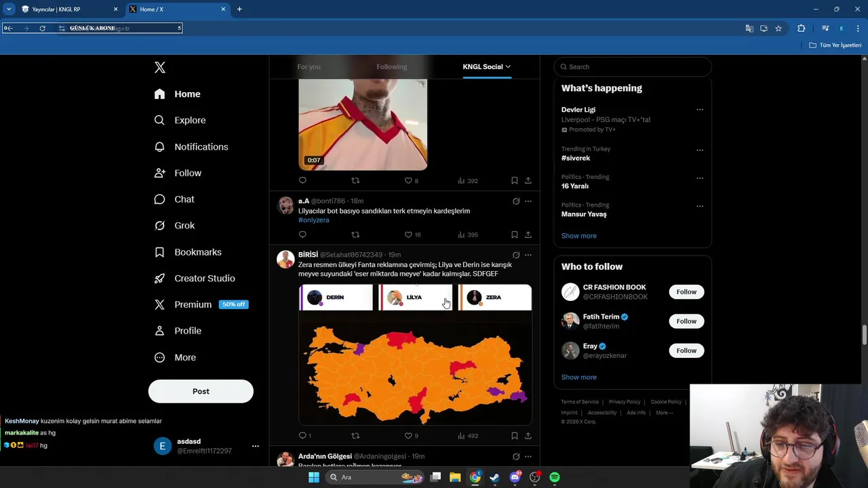Open the More menu in the sidebar

(x=175, y=357)
